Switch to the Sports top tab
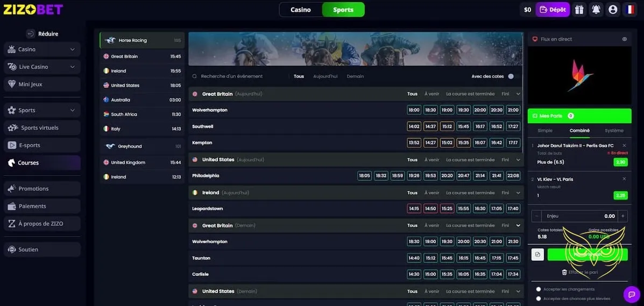Viewport: 644px width, 306px height. click(x=343, y=10)
